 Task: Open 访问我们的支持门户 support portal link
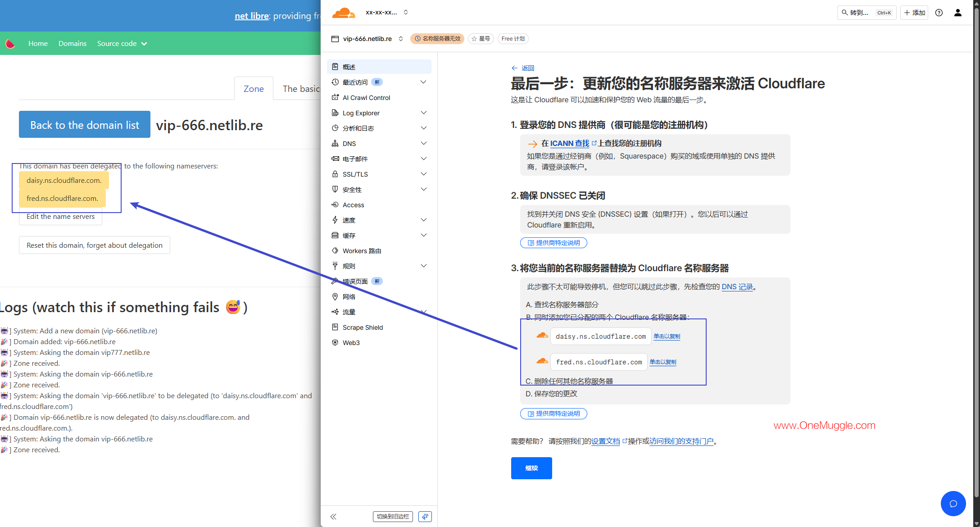pyautogui.click(x=681, y=441)
